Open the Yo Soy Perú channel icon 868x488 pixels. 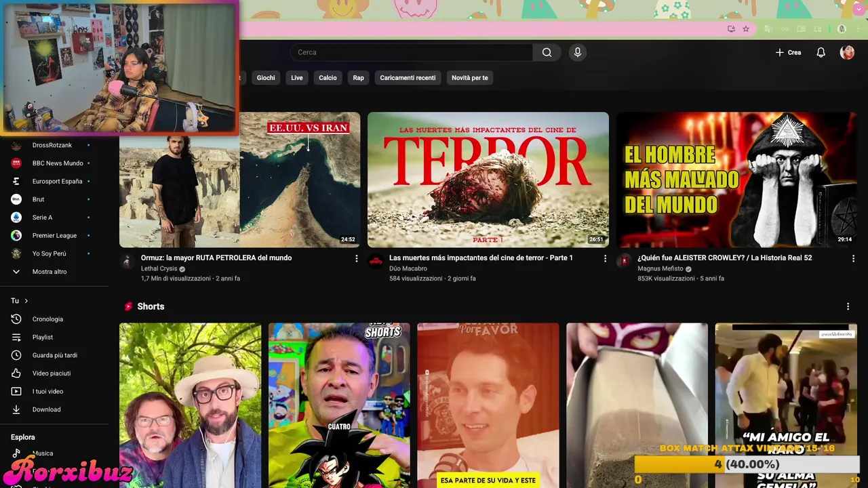tap(16, 253)
